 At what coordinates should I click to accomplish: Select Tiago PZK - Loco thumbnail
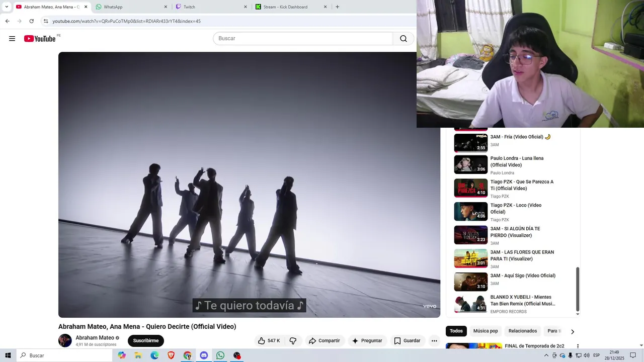(x=471, y=212)
